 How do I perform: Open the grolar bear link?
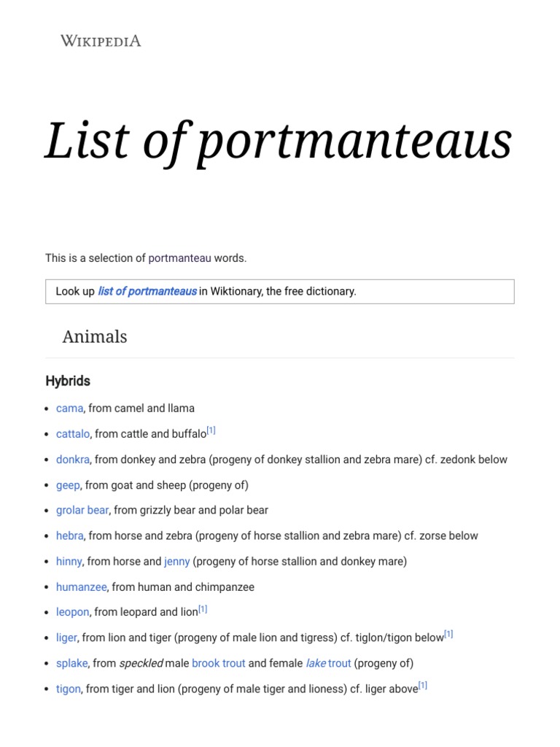point(82,510)
